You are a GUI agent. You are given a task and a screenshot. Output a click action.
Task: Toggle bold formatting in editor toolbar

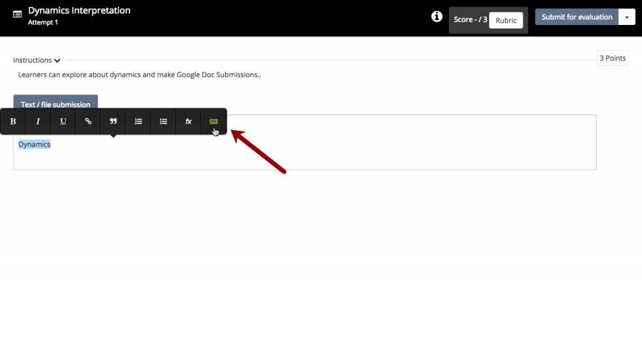13,122
